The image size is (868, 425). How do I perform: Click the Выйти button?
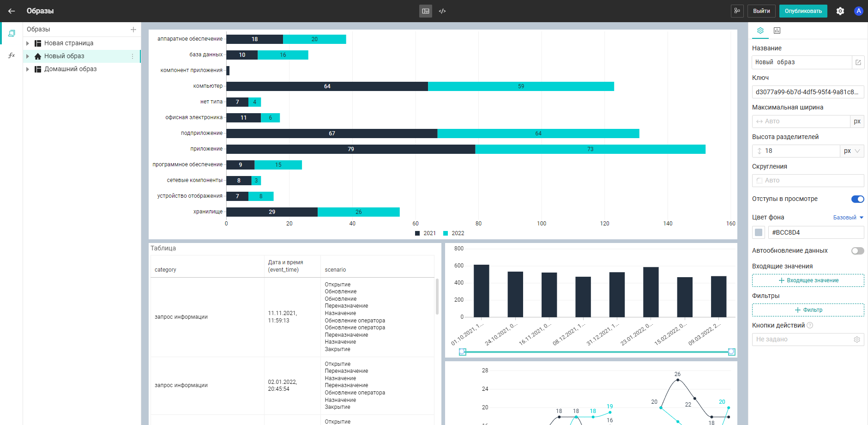coord(761,11)
